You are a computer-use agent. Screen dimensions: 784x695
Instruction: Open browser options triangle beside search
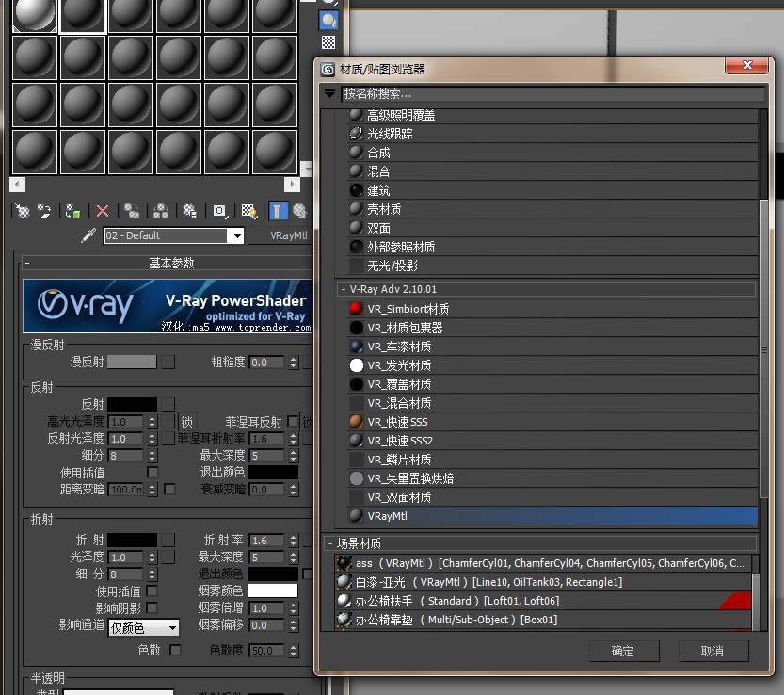[330, 93]
